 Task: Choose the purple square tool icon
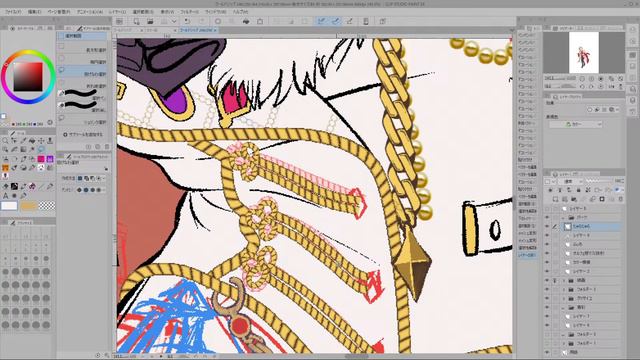50,159
